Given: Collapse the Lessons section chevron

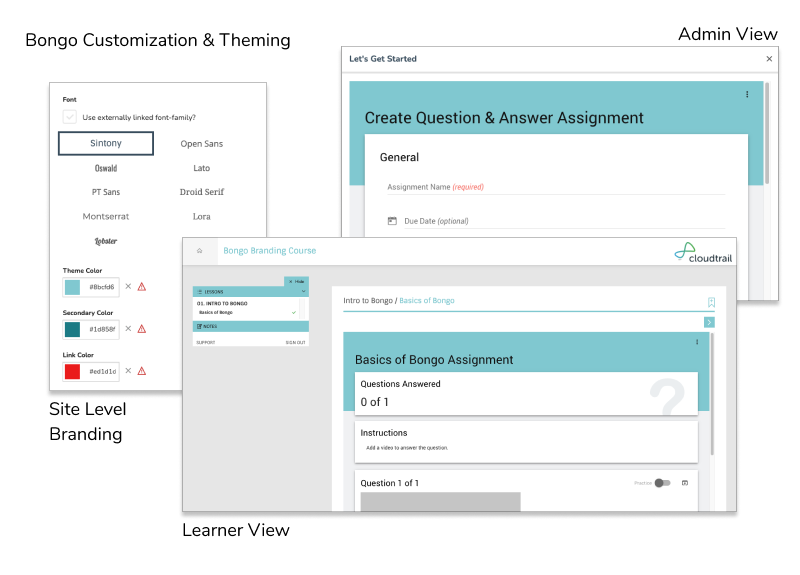Looking at the screenshot, I should 304,292.
